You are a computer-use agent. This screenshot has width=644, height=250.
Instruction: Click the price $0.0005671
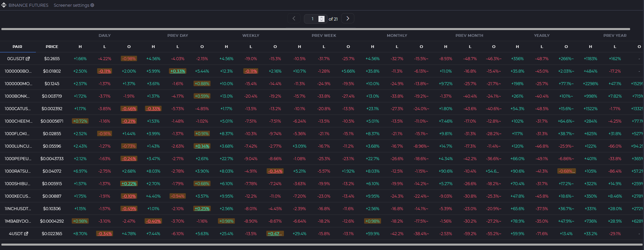click(x=52, y=121)
